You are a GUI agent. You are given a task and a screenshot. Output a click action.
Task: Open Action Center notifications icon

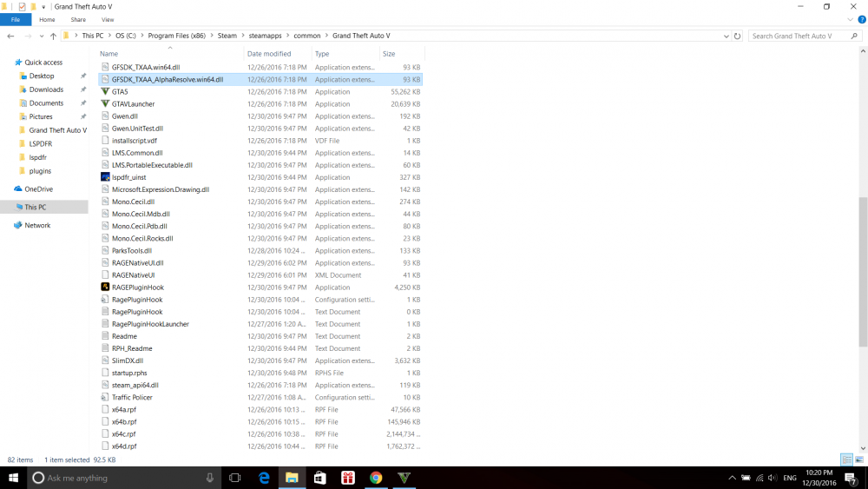(x=851, y=478)
